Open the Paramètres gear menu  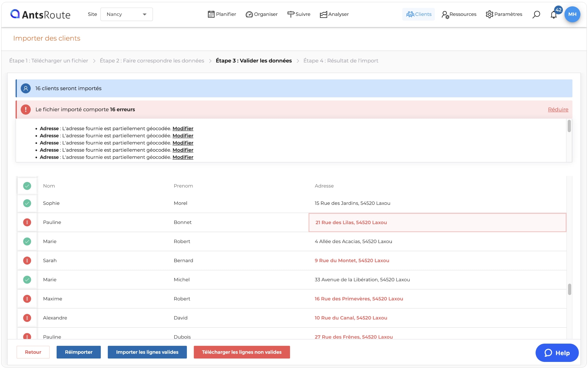pyautogui.click(x=504, y=14)
